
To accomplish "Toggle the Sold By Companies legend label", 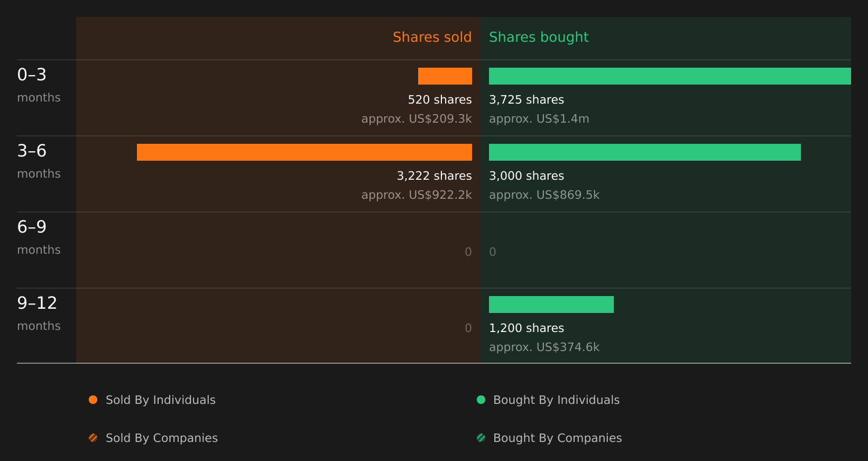I will coord(162,438).
